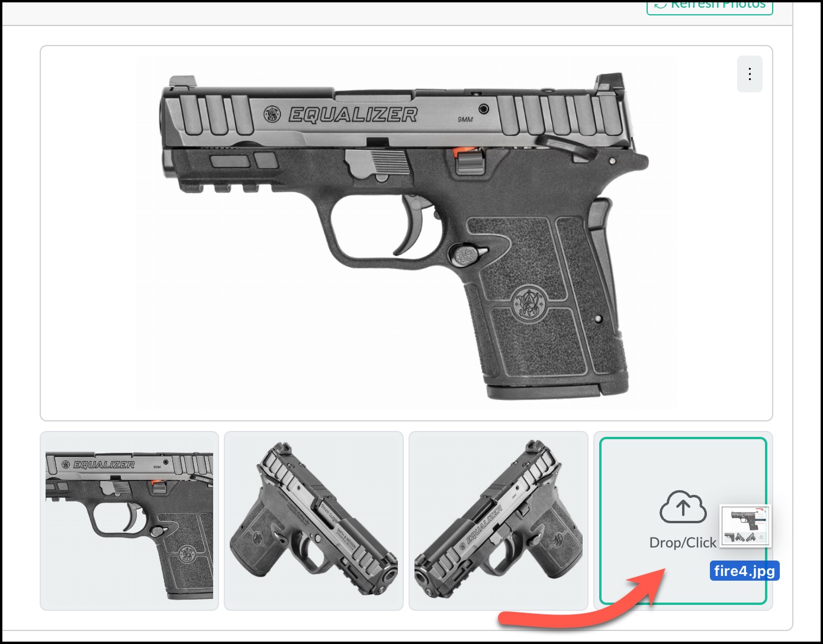The width and height of the screenshot is (823, 644).
Task: Select the top-down angled pistol thumbnail
Action: click(x=314, y=521)
